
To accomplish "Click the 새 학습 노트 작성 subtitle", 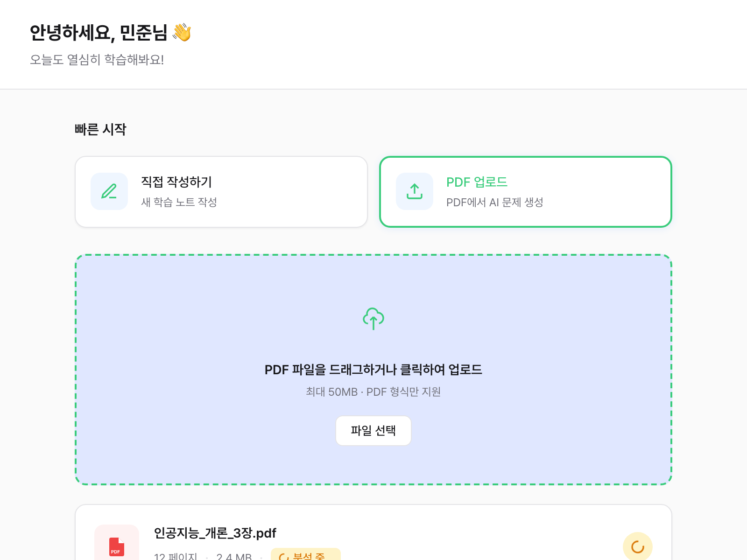I will (x=179, y=202).
